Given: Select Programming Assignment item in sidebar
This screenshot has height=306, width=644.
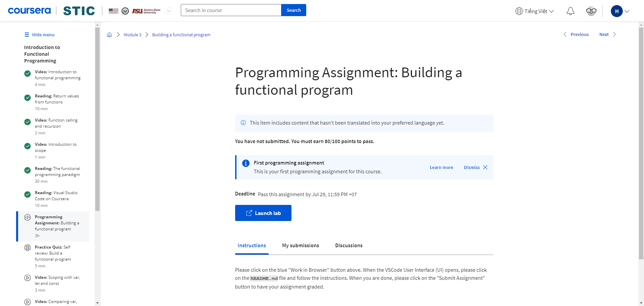Looking at the screenshot, I should coord(53,226).
